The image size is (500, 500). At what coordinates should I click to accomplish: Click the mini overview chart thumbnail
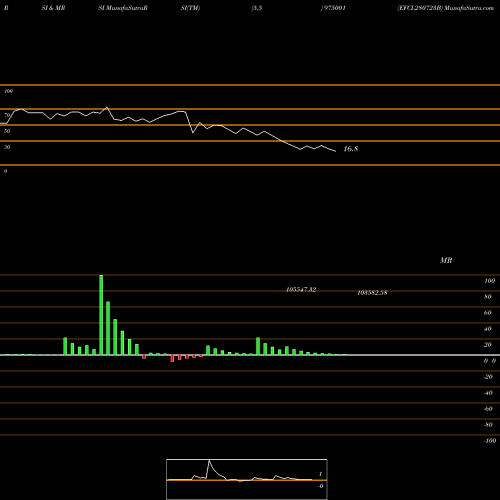(247, 479)
